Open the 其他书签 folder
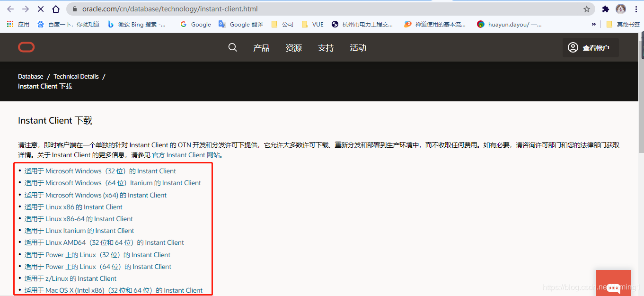Screen dimensions: 644x296 pos(623,24)
